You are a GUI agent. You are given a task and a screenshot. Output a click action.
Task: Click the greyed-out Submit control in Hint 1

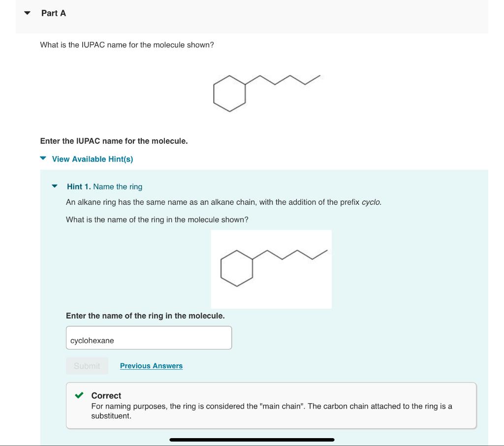click(87, 366)
